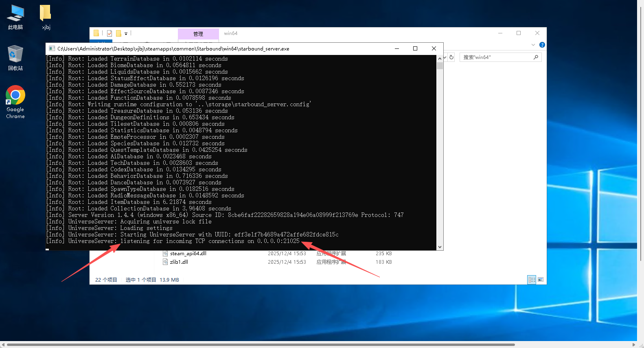Screen dimensions: 644x348
Task: Open the 管理 ribbon tab
Action: click(198, 34)
